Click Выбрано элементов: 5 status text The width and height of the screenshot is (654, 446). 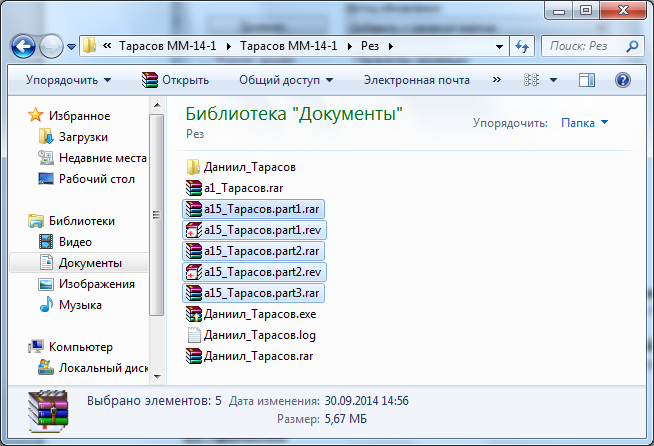coord(154,401)
